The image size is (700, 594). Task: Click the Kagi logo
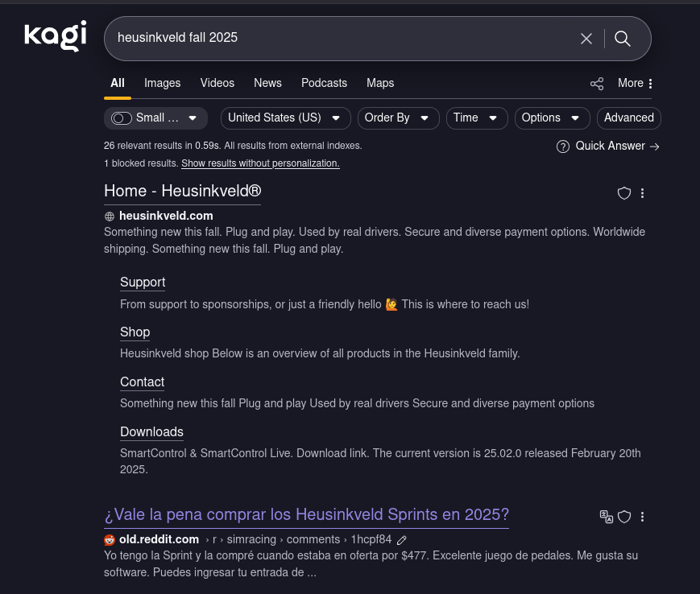[55, 36]
